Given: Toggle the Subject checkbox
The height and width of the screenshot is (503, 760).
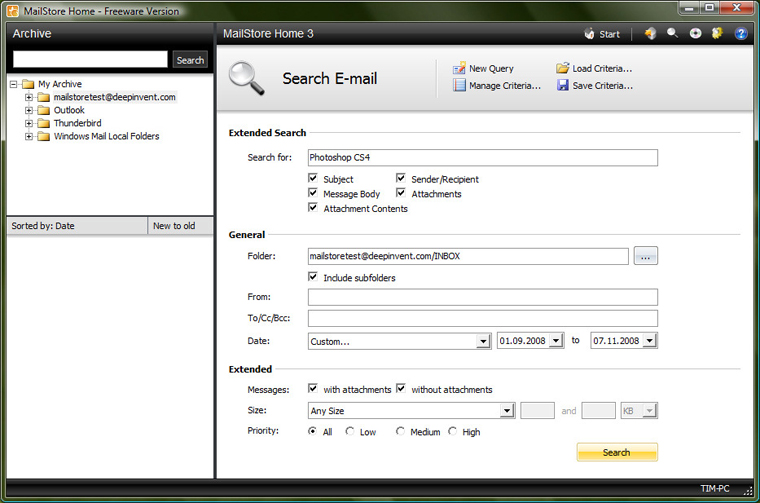Looking at the screenshot, I should click(313, 178).
